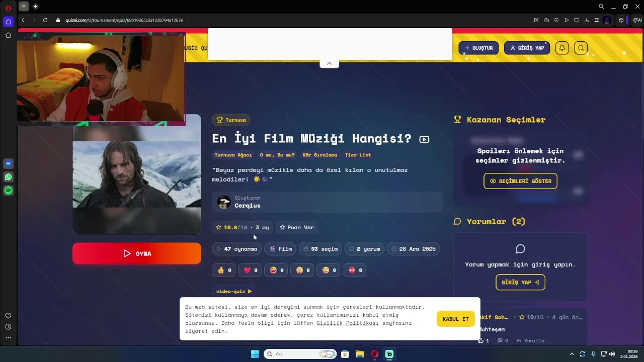
Task: Open taskbar volume control
Action: (x=612, y=354)
